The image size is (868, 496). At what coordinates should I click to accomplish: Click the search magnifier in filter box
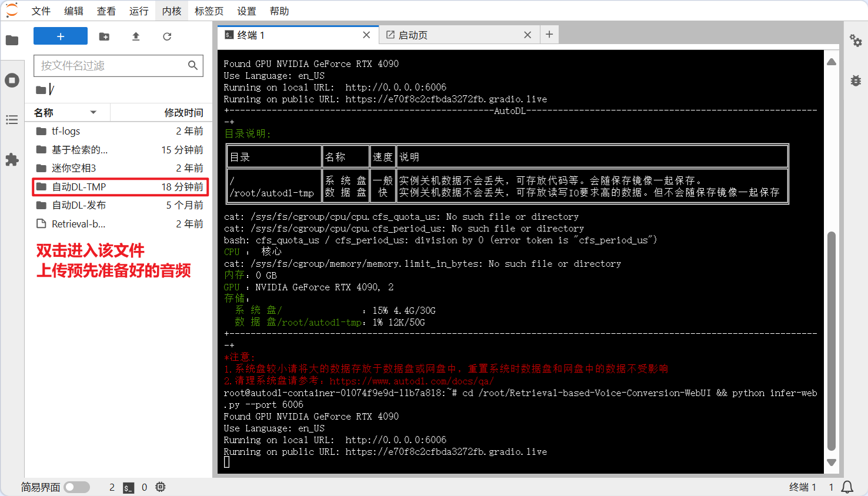tap(192, 65)
